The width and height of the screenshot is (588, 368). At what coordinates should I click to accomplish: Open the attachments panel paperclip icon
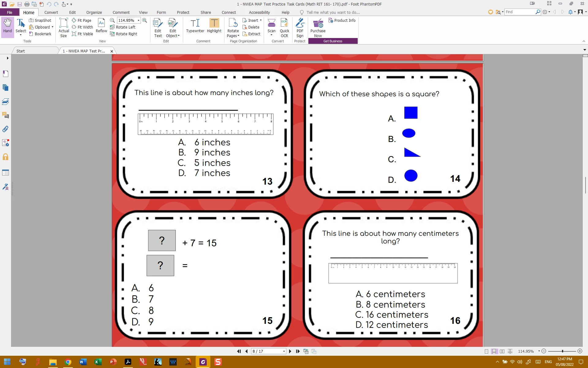pos(5,129)
